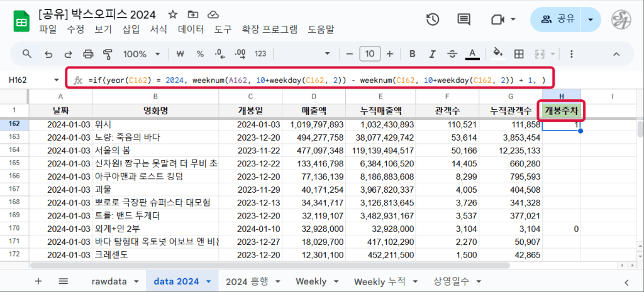Click the 공유 share button
This screenshot has height=292, width=644.
coord(556,19)
